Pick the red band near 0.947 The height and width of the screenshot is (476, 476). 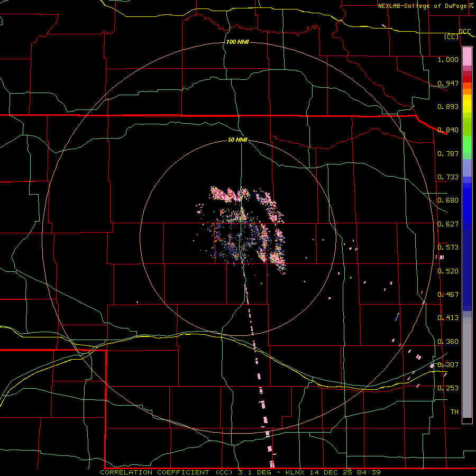(467, 79)
